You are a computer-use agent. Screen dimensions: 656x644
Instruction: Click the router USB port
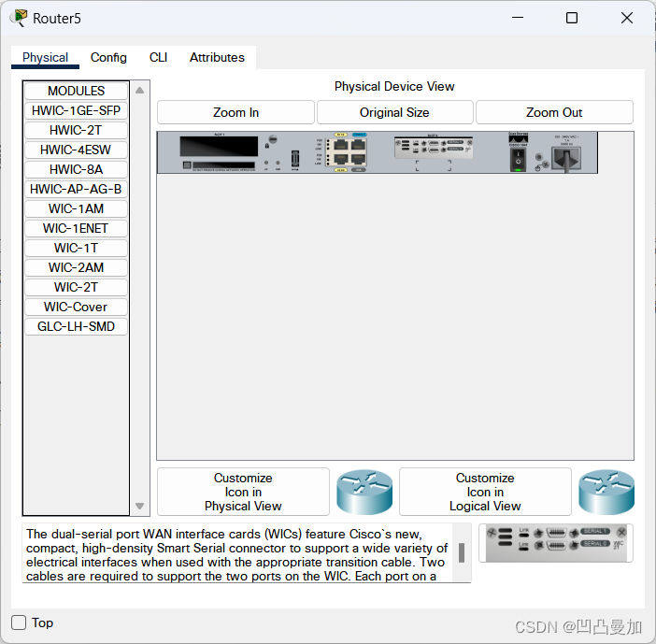(295, 159)
